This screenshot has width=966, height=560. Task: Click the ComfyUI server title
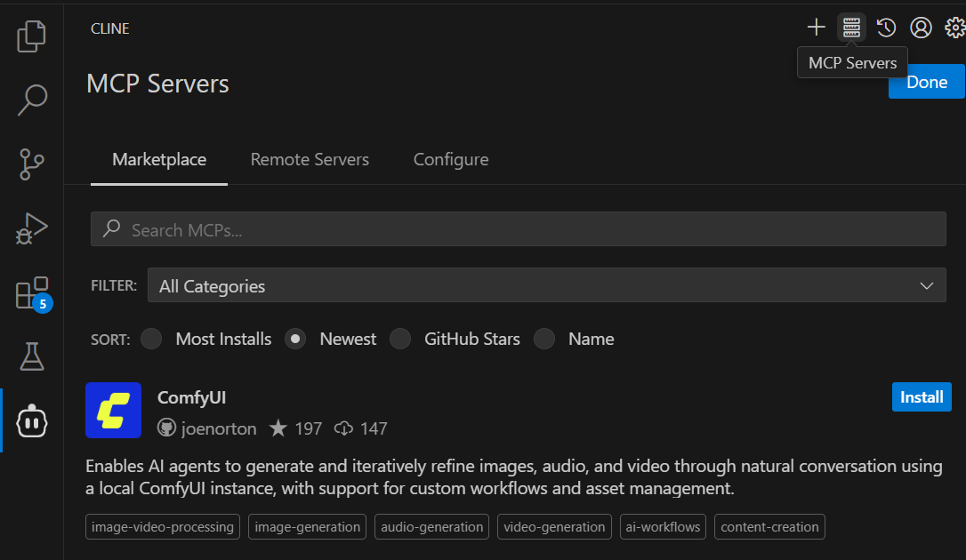pos(191,397)
